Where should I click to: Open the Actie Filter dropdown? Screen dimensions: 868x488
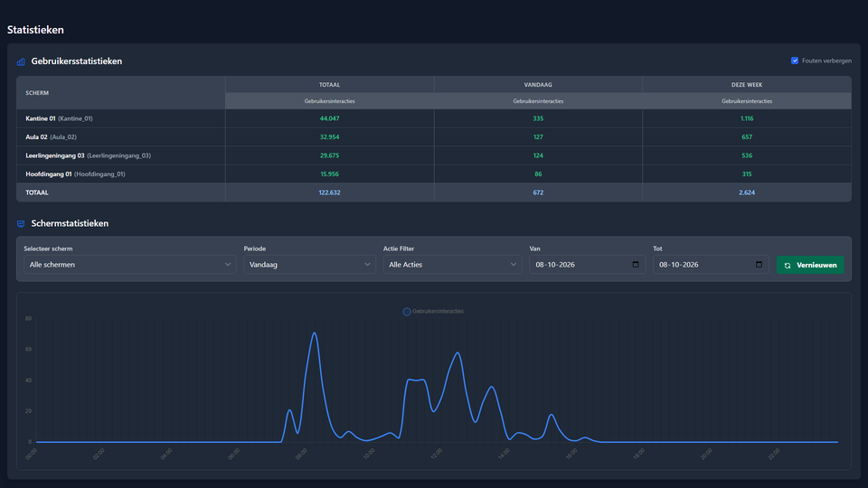tap(452, 265)
